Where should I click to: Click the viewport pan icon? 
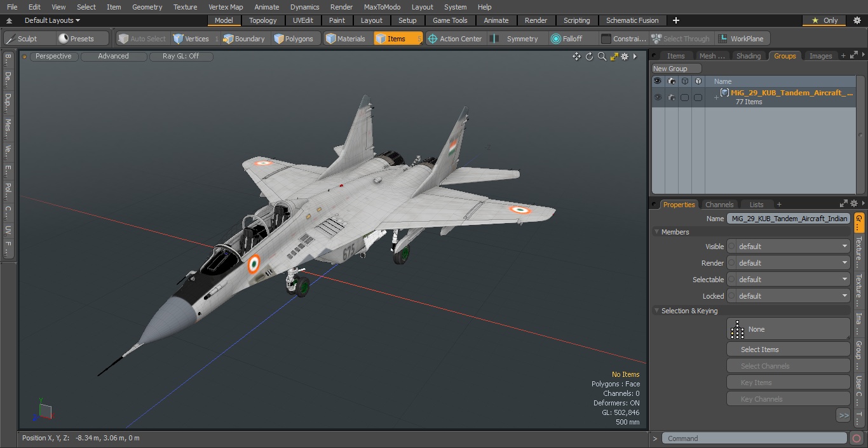tap(576, 57)
